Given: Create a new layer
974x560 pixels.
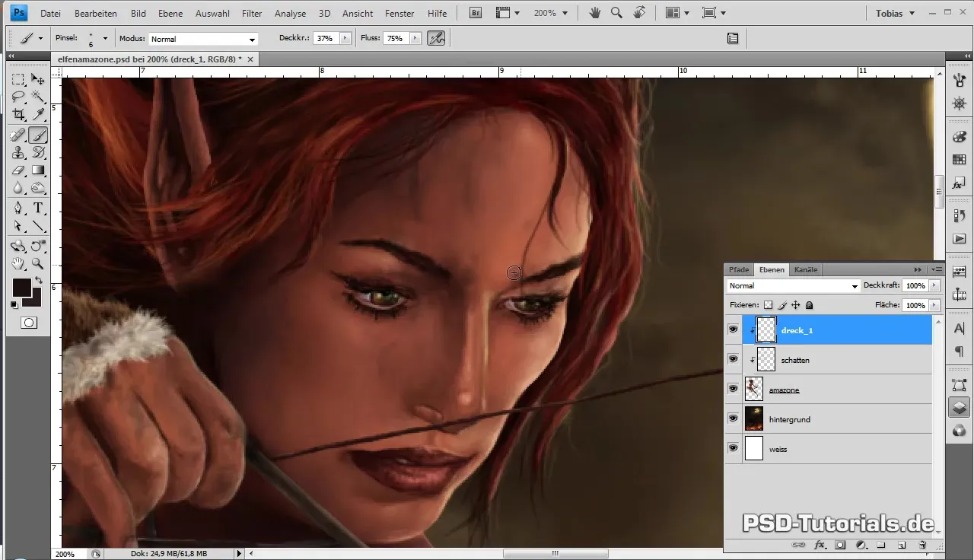Looking at the screenshot, I should [902, 545].
